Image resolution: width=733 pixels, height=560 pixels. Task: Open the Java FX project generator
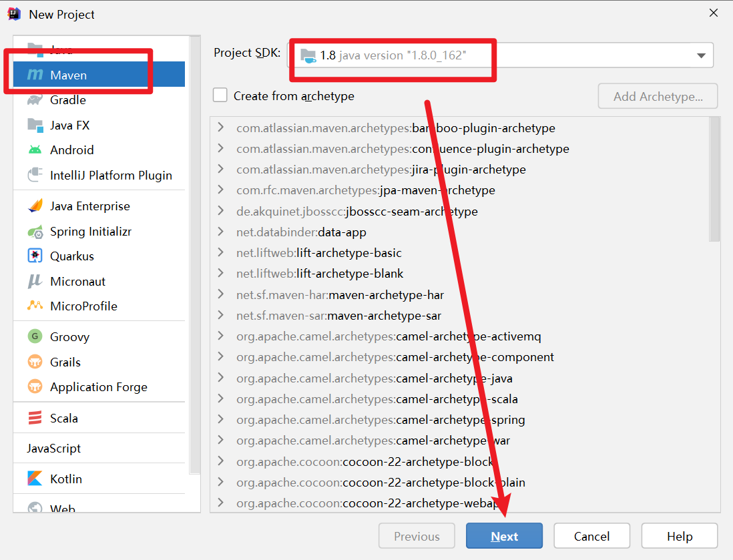click(x=71, y=125)
